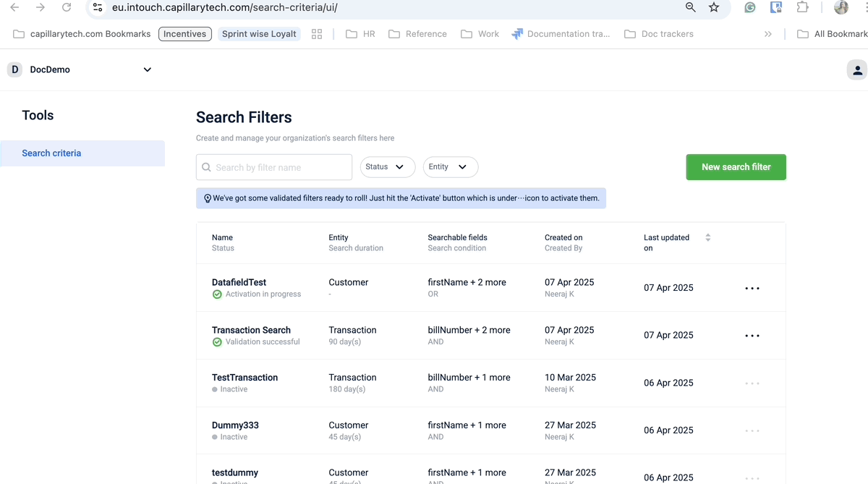This screenshot has height=484, width=868.
Task: Open Documentation tra... bookmark
Action: point(561,34)
